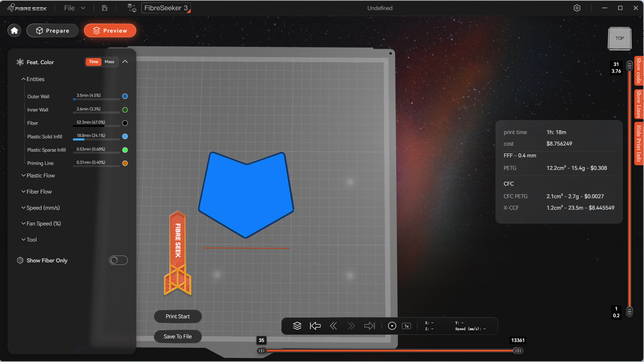Viewport: 644px width, 362px height.
Task: Collapse the Entities section
Action: (33, 79)
